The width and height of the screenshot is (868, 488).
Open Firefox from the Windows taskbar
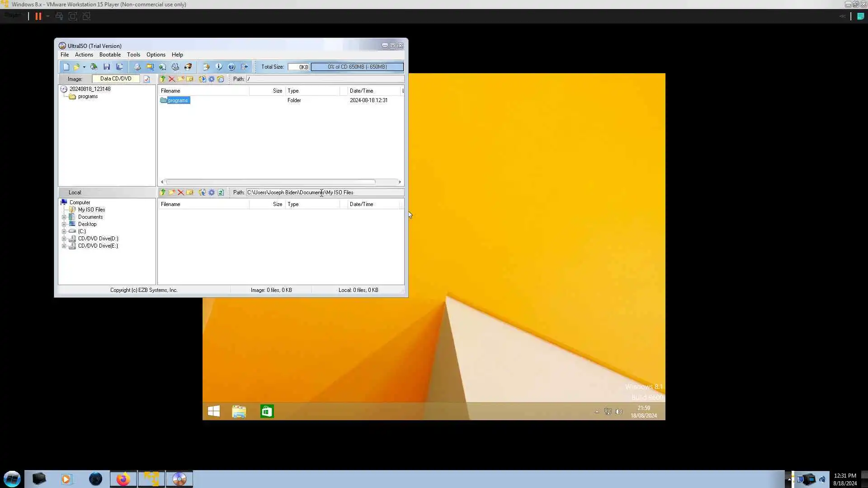123,479
